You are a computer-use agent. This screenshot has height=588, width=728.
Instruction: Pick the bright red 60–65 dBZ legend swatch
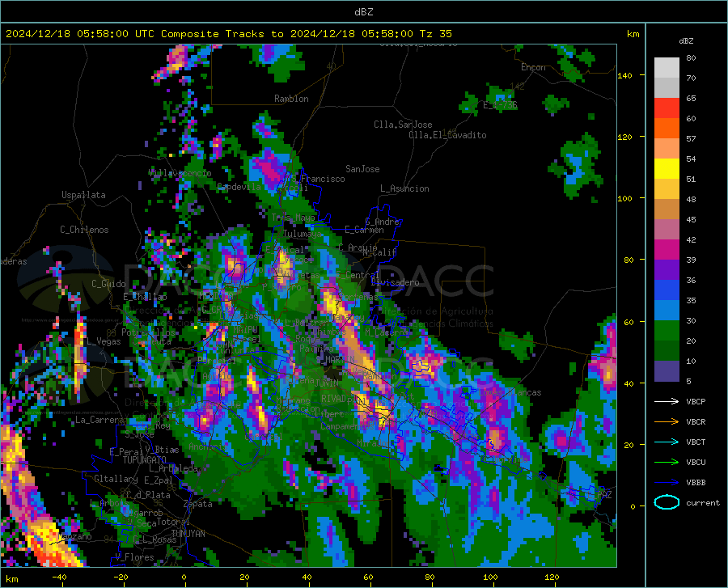tap(667, 108)
